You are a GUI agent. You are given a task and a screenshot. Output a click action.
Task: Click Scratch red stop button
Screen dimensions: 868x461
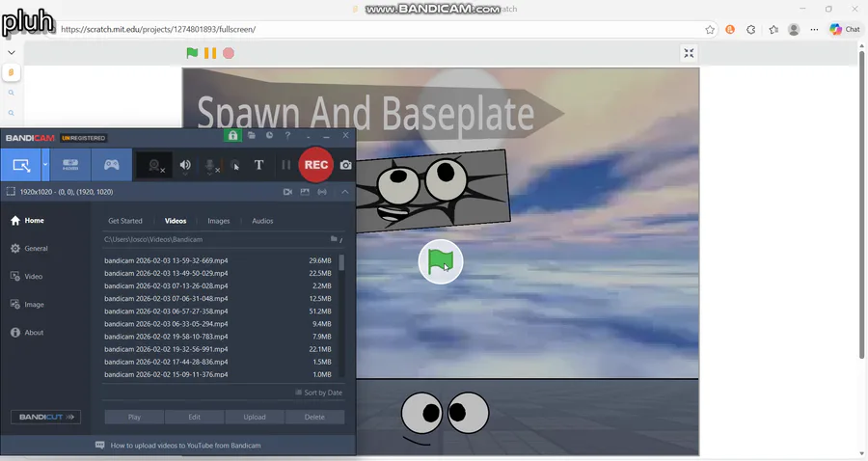point(229,53)
